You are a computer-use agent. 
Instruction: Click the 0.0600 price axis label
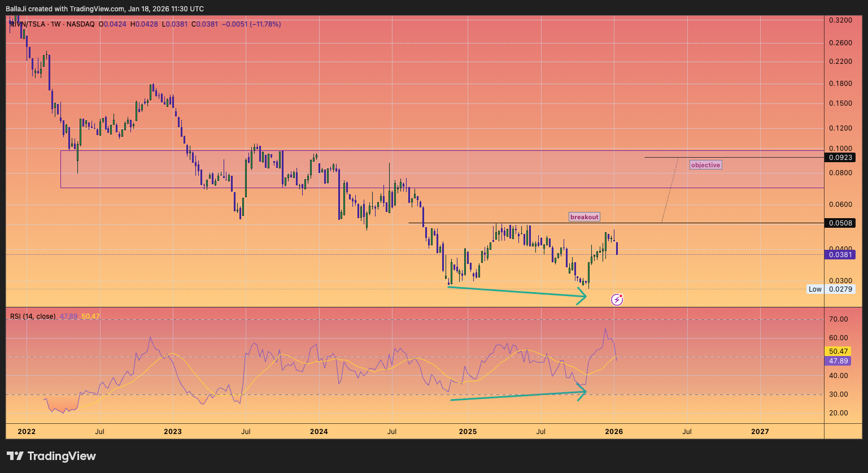pos(840,205)
